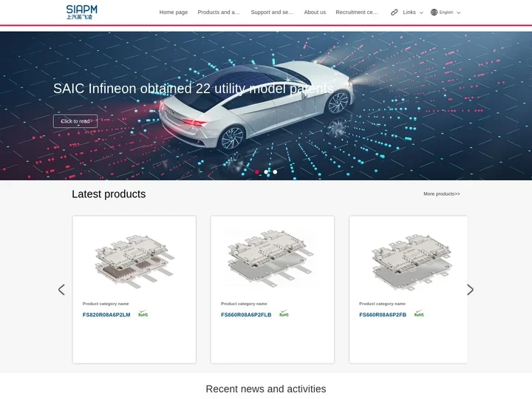The width and height of the screenshot is (532, 399).
Task: Click the FS820R08A6P2LM product name
Action: tap(106, 315)
